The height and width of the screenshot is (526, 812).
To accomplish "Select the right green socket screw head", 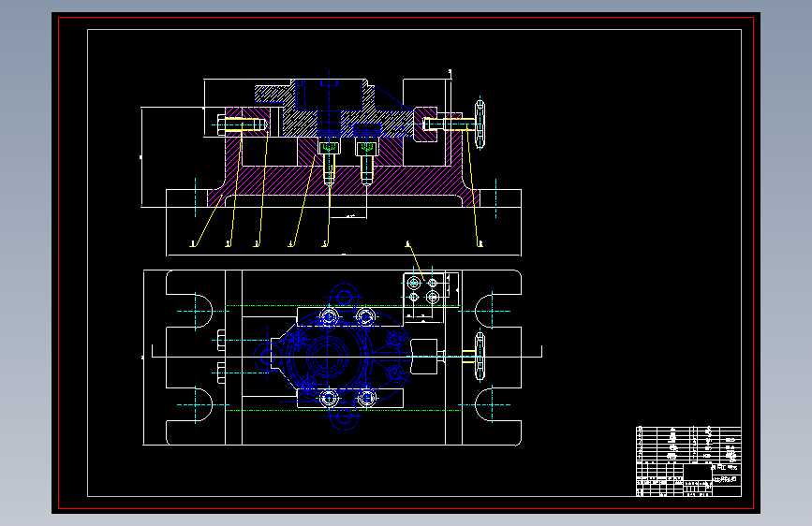I will (x=366, y=148).
